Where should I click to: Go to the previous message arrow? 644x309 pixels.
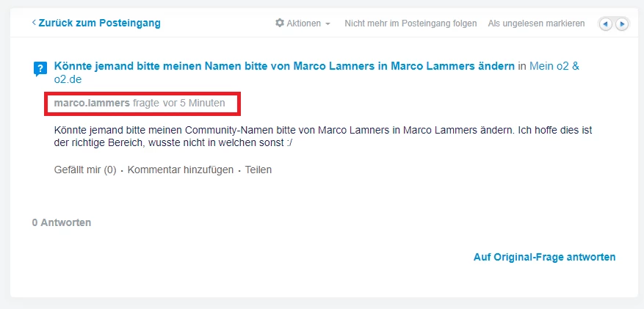click(606, 24)
